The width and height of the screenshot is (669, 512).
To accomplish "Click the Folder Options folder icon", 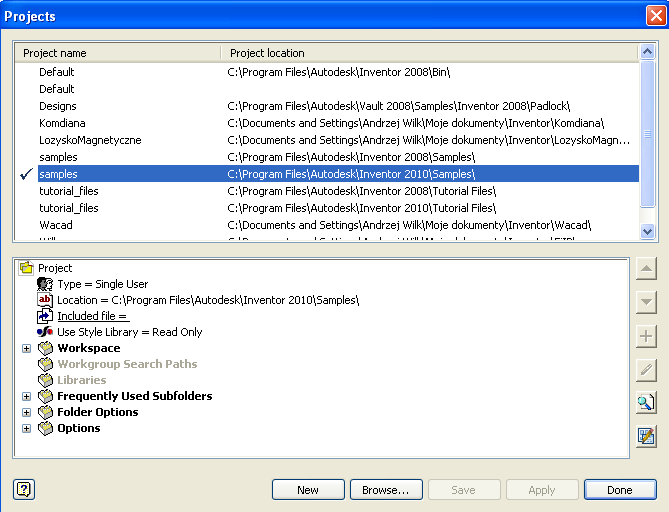I will [45, 412].
